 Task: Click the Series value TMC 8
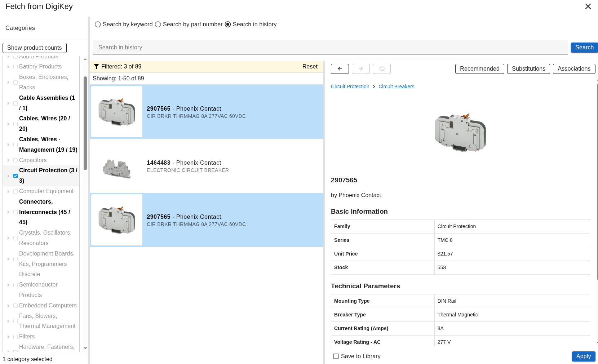click(445, 240)
